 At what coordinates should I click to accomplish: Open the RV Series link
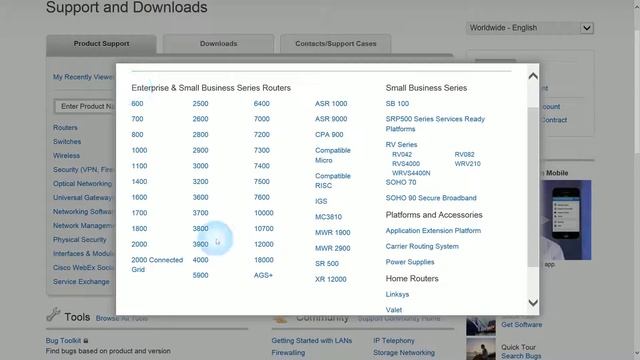pyautogui.click(x=401, y=144)
